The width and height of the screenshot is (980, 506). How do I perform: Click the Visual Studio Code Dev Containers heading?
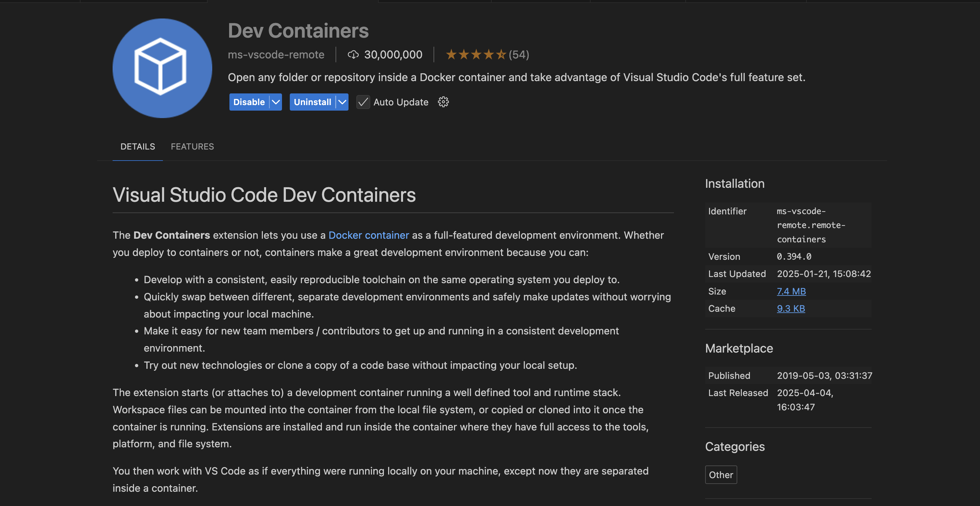click(x=264, y=195)
